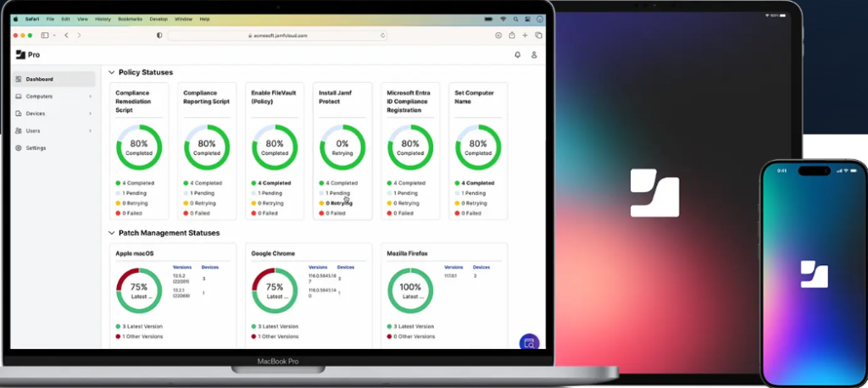Click the iPad home screen logo
This screenshot has height=388, width=868.
point(654,192)
